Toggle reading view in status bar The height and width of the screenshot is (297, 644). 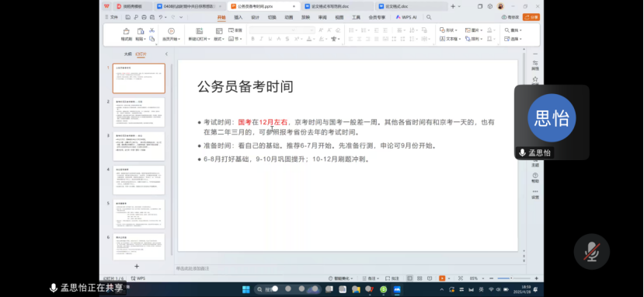point(430,278)
